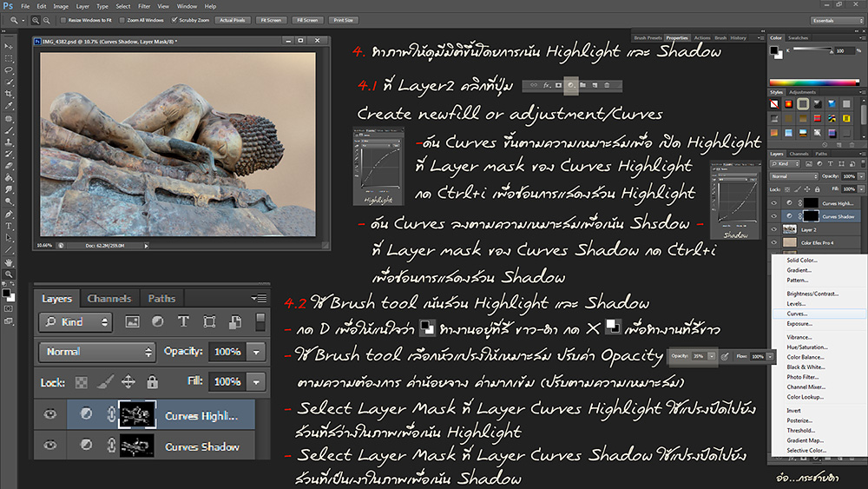This screenshot has height=489, width=868.
Task: Click the Fit Screen button
Action: tap(273, 20)
